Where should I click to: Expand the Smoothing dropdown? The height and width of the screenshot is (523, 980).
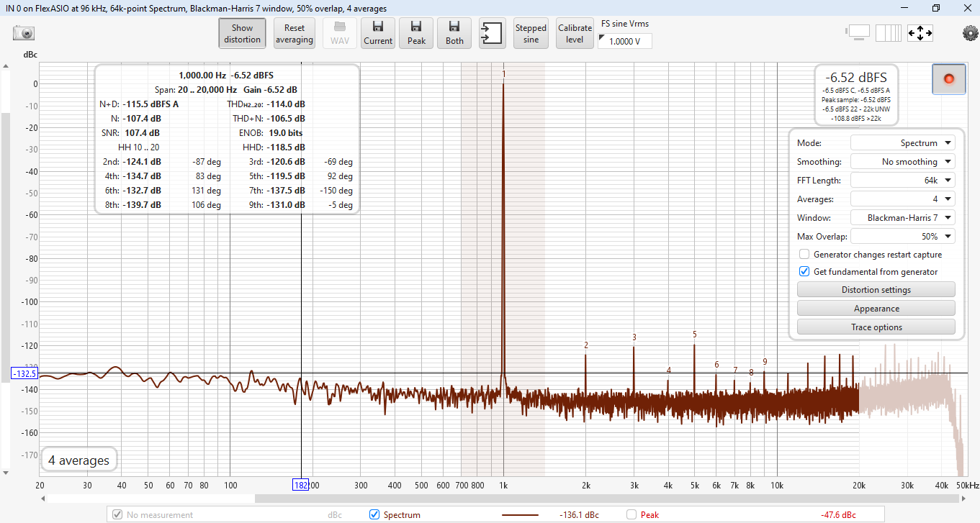903,162
